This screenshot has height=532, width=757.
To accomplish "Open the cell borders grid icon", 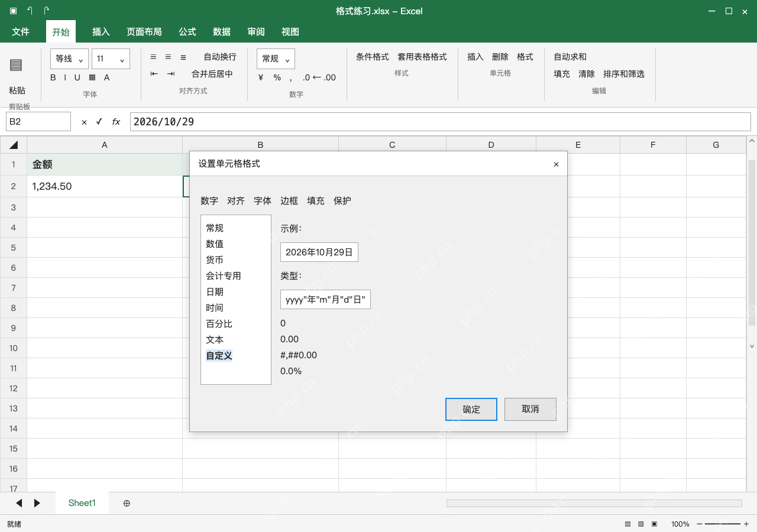I will tap(92, 77).
